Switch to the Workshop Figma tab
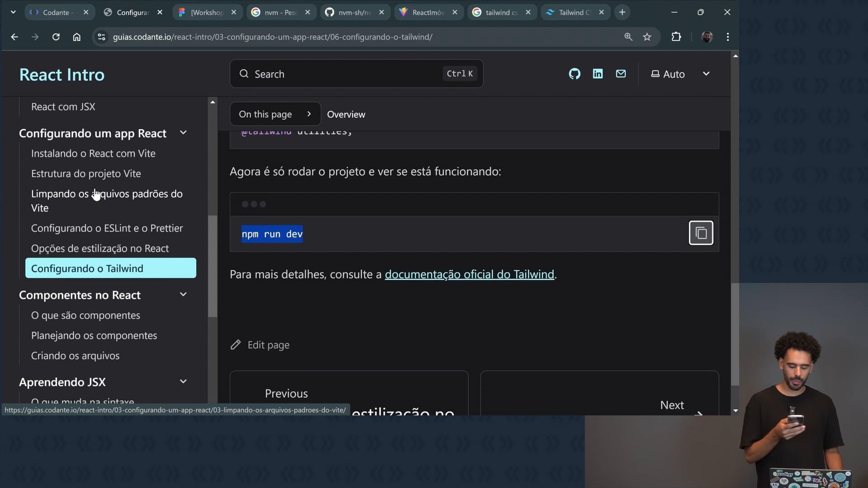 (208, 12)
